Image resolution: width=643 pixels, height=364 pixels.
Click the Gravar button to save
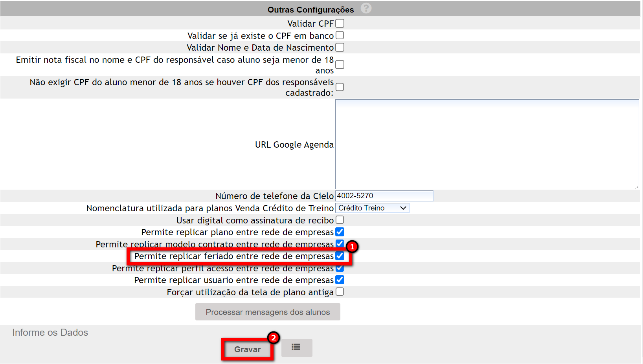click(x=247, y=349)
